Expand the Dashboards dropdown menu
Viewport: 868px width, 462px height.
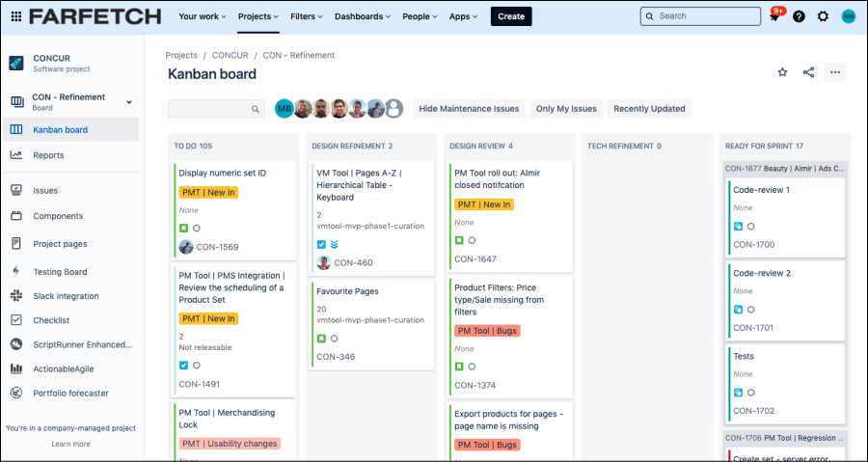tap(364, 16)
